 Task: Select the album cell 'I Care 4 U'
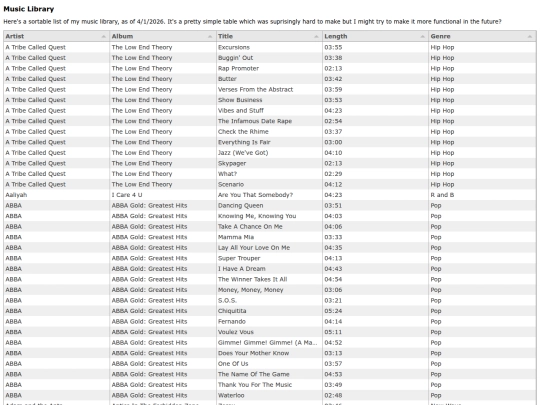tap(163, 195)
